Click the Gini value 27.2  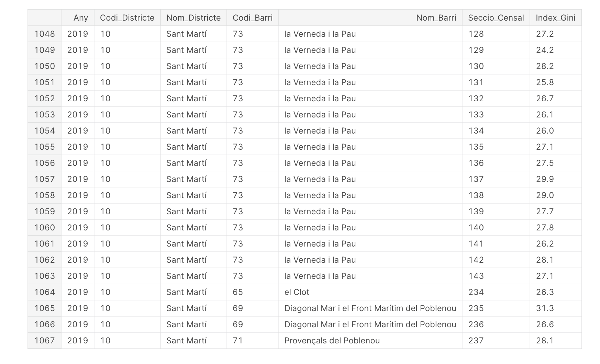click(545, 34)
